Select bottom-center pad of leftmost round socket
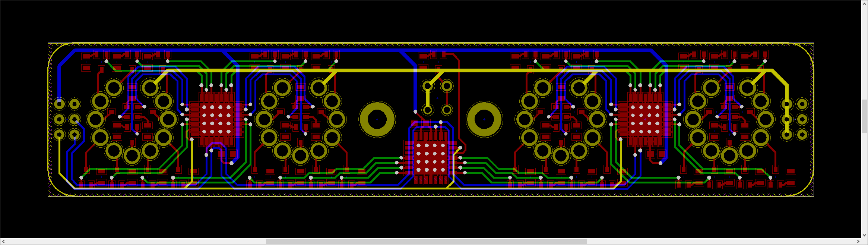The height and width of the screenshot is (245, 868). pyautogui.click(x=132, y=156)
